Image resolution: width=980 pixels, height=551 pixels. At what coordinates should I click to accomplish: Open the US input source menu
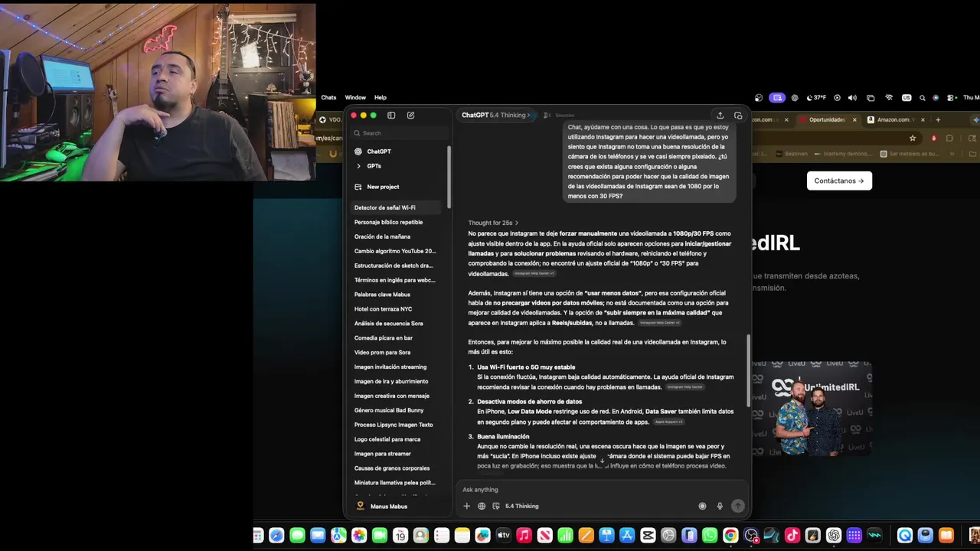(907, 98)
